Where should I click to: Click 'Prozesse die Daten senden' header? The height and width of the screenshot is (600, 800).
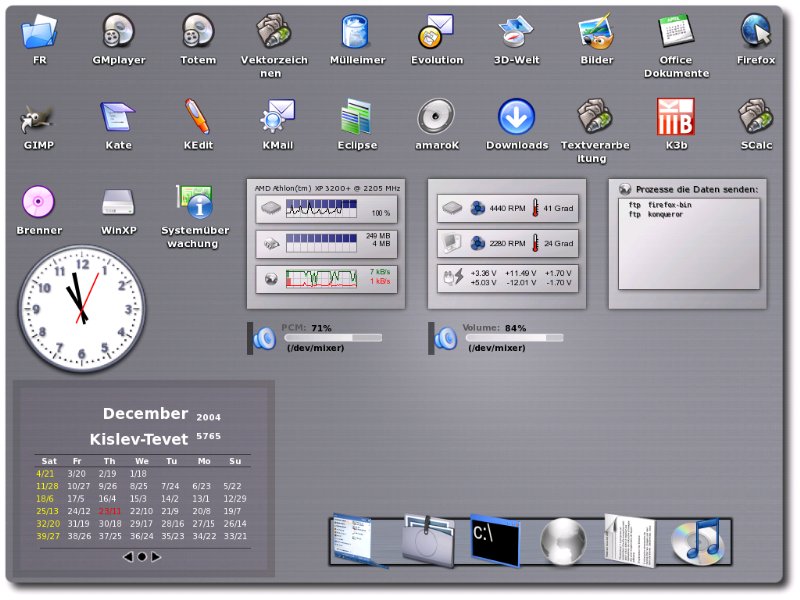[696, 189]
